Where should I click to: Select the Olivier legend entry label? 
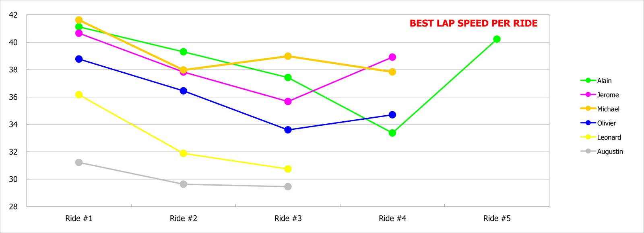click(606, 123)
